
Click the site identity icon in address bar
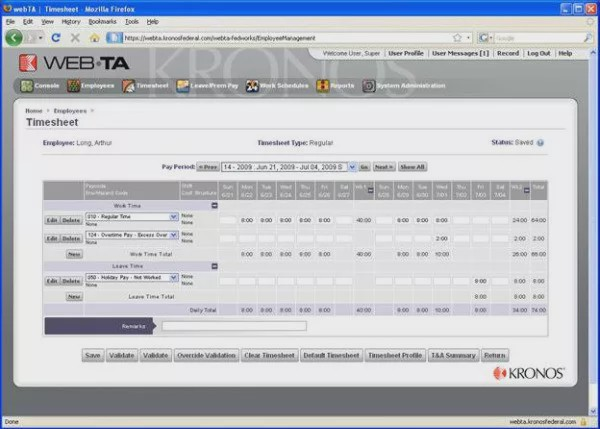point(114,38)
